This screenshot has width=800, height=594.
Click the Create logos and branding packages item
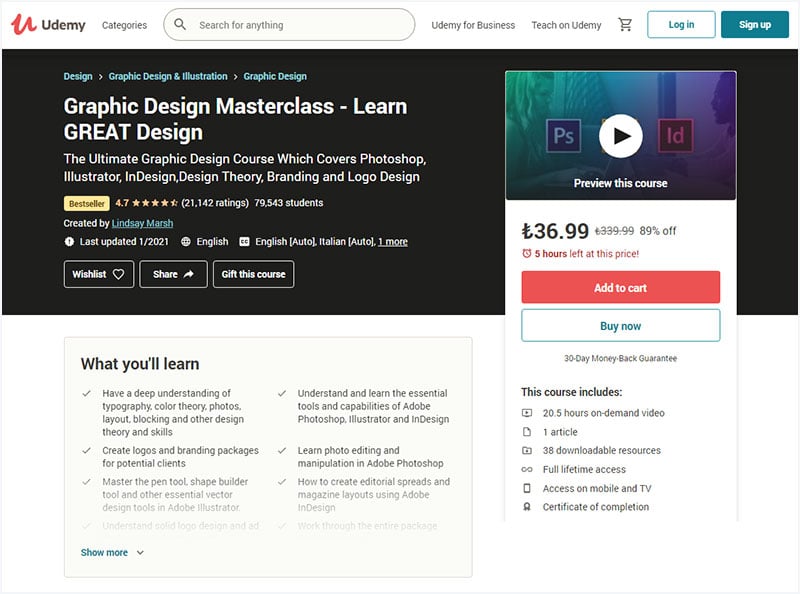pyautogui.click(x=181, y=457)
